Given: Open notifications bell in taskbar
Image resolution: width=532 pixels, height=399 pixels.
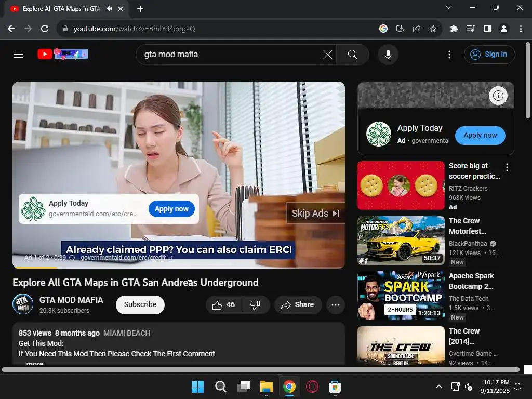Looking at the screenshot, I should (518, 387).
